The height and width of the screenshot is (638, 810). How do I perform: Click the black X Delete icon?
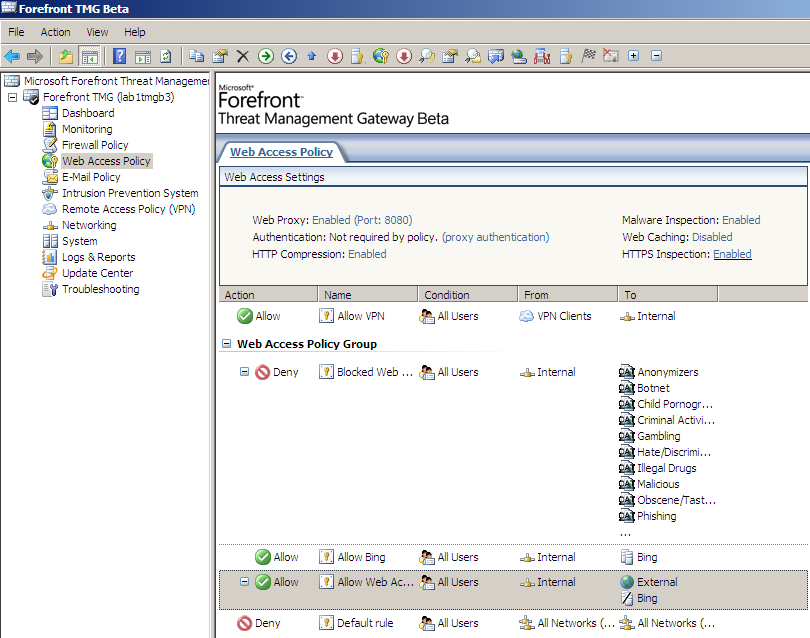242,56
